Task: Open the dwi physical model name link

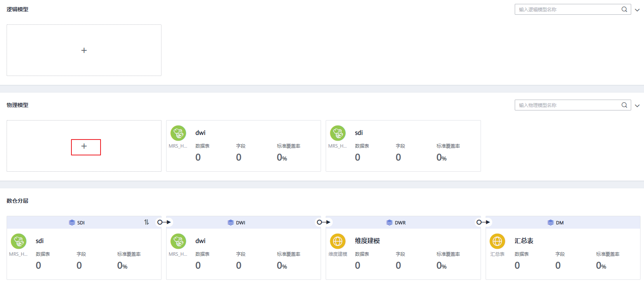Action: click(200, 133)
